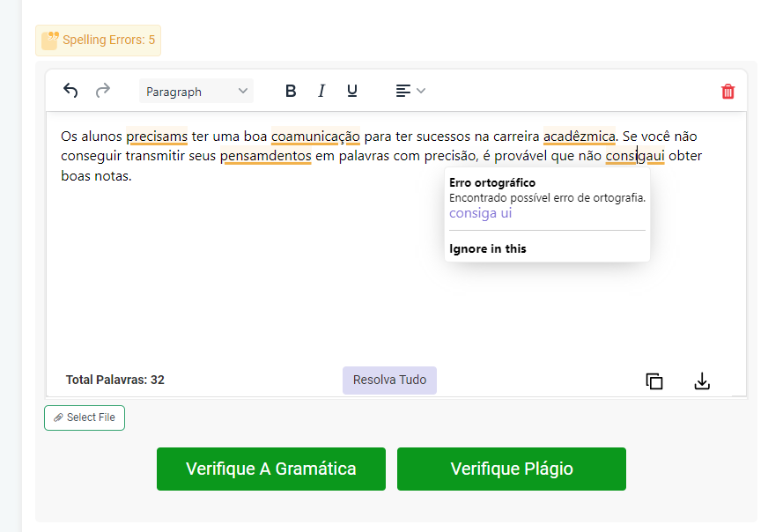Toggle bold formatting

pos(291,91)
